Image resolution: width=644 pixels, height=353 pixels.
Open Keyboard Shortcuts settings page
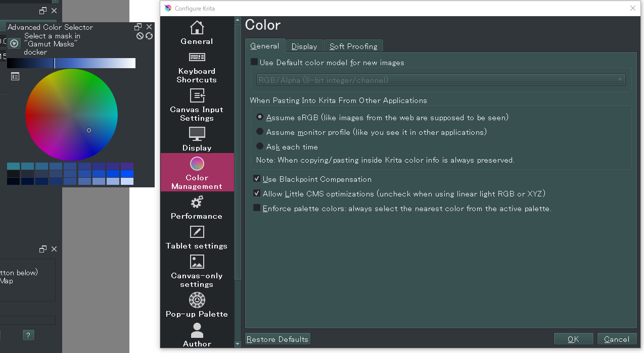tap(197, 67)
